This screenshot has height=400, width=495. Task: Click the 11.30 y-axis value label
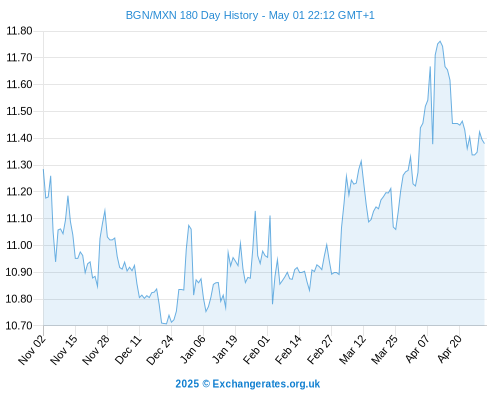pos(19,165)
